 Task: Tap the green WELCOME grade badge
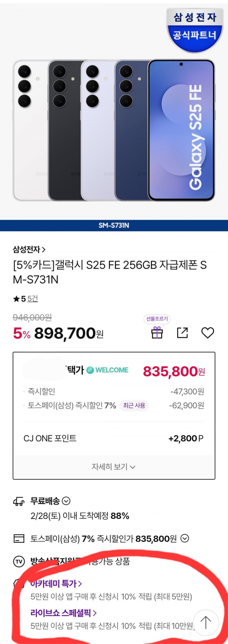[x=107, y=370]
